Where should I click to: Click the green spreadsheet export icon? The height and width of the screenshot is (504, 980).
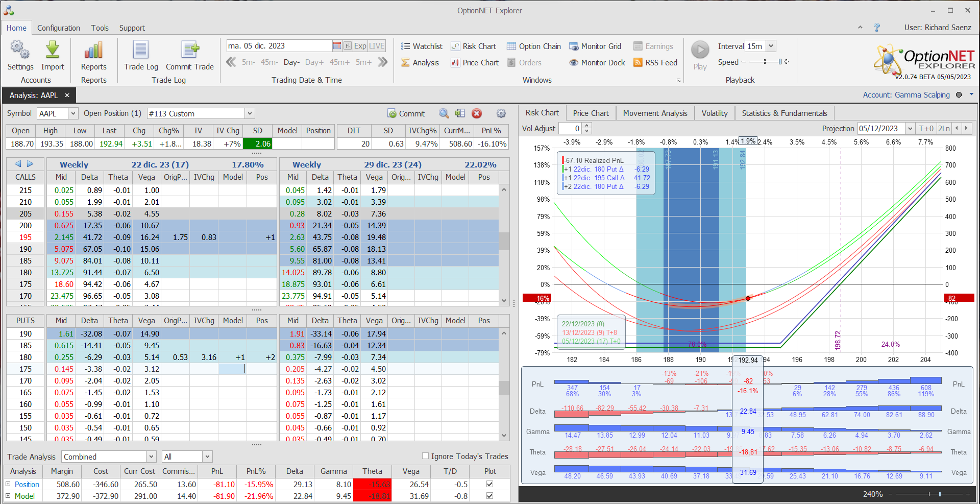tap(460, 113)
